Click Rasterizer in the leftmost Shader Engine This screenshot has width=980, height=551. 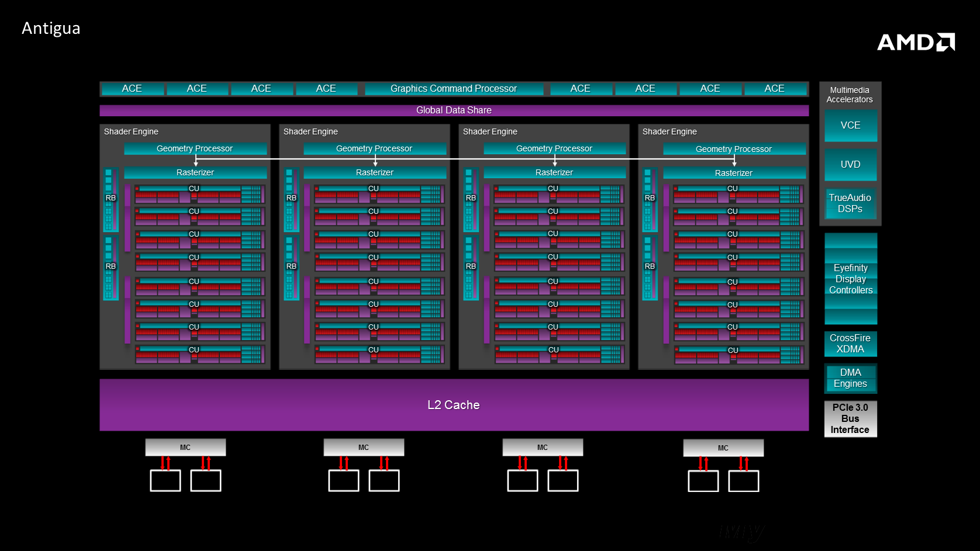tap(195, 173)
